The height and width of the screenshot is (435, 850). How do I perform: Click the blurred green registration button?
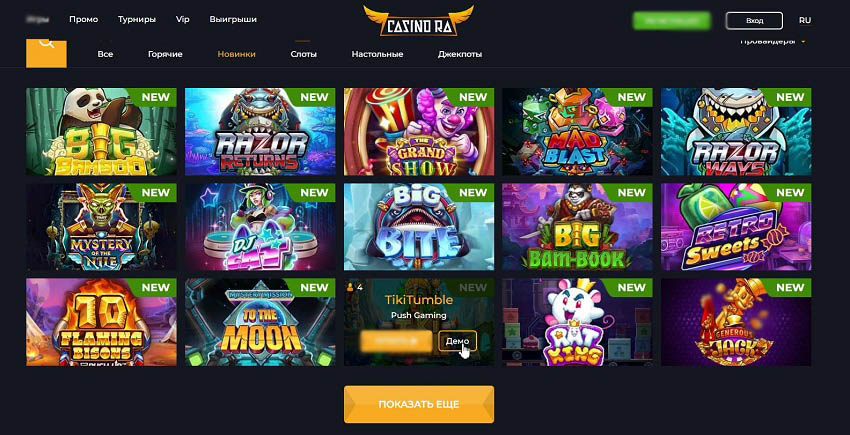tap(672, 21)
